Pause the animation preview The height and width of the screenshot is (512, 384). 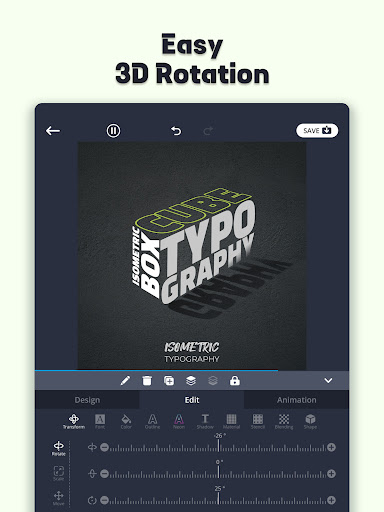[113, 131]
